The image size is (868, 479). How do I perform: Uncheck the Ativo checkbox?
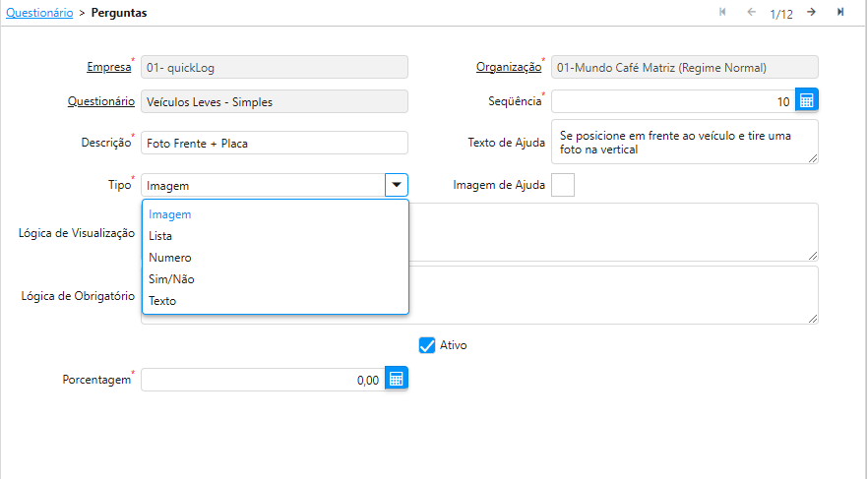click(x=427, y=345)
